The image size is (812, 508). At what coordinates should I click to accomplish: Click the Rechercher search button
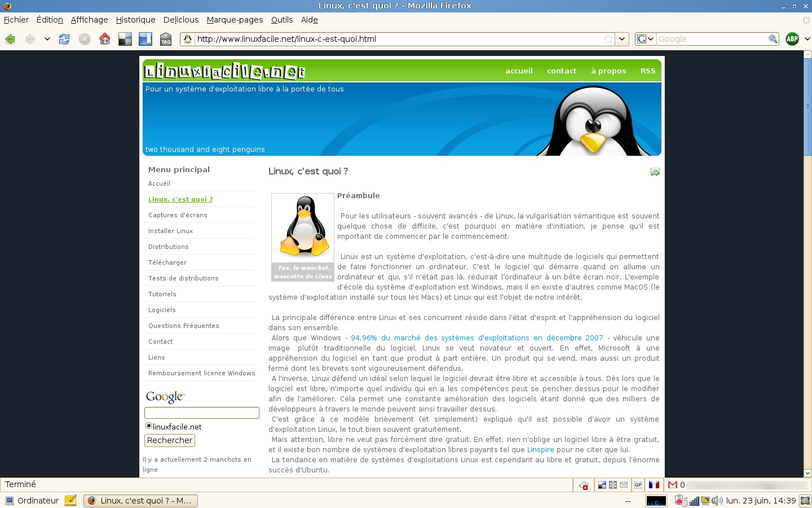pyautogui.click(x=170, y=440)
